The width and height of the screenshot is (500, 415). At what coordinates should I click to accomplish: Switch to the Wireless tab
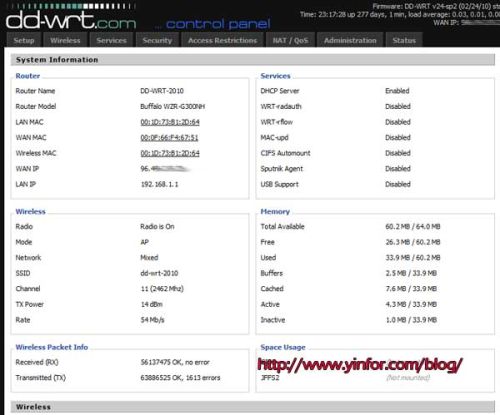65,40
